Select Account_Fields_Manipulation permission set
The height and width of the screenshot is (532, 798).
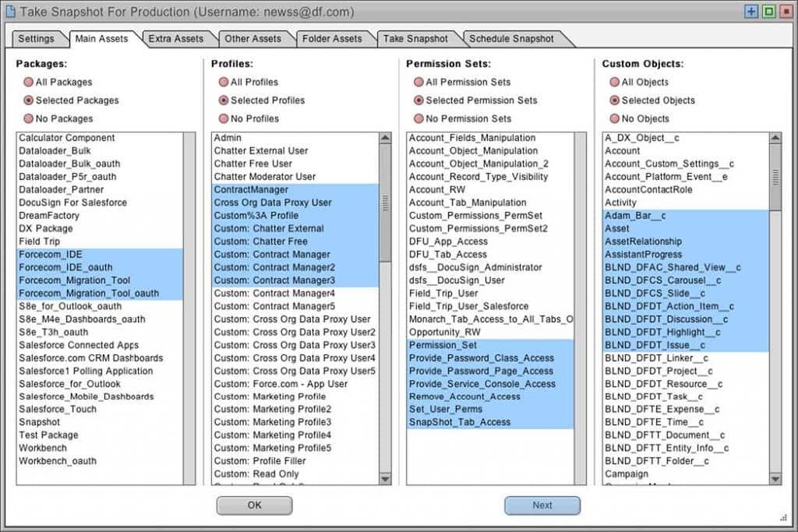click(x=490, y=138)
